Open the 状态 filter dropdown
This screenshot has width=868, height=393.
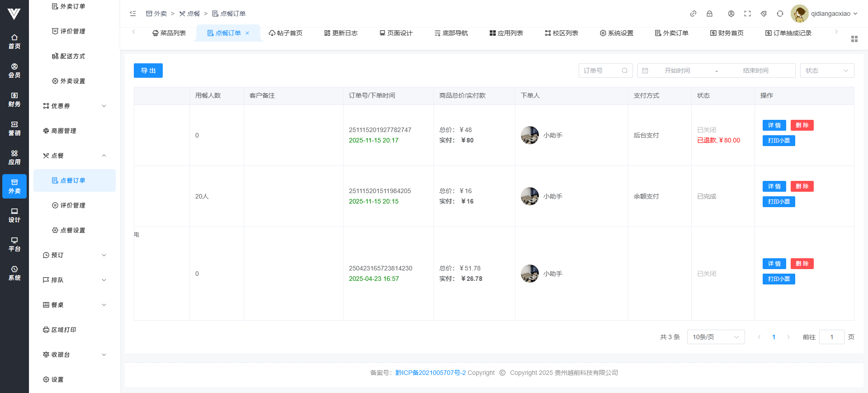pyautogui.click(x=827, y=71)
